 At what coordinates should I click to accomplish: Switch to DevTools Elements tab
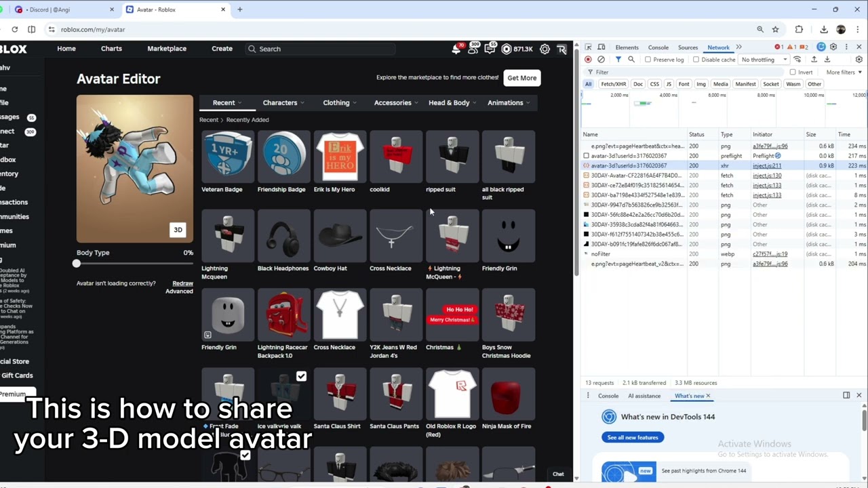click(627, 47)
